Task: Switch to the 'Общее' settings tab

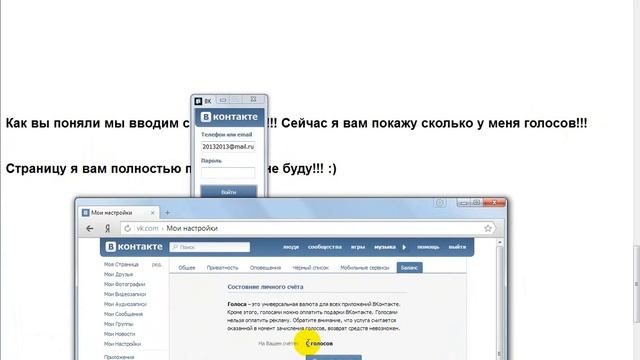Action: (x=187, y=268)
